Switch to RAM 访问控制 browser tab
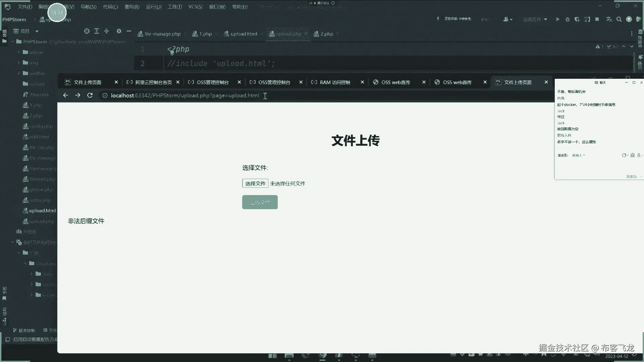Screen dimensions: 644x362 (x=335, y=82)
